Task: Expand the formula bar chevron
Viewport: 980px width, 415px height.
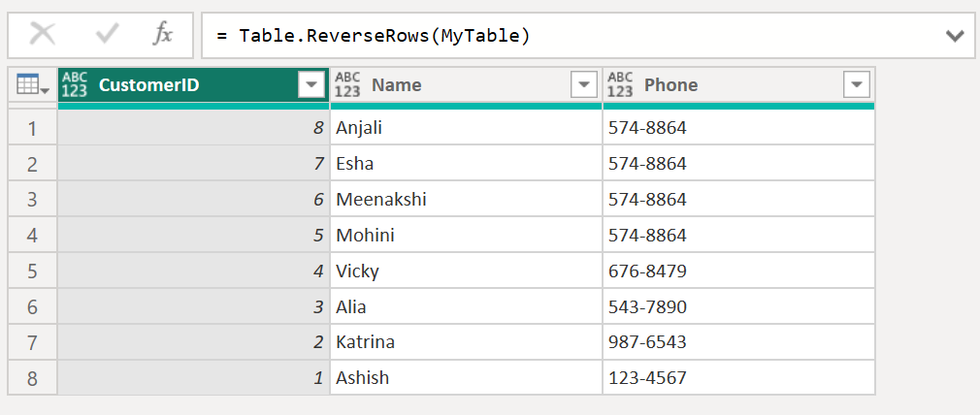Action: pyautogui.click(x=955, y=36)
